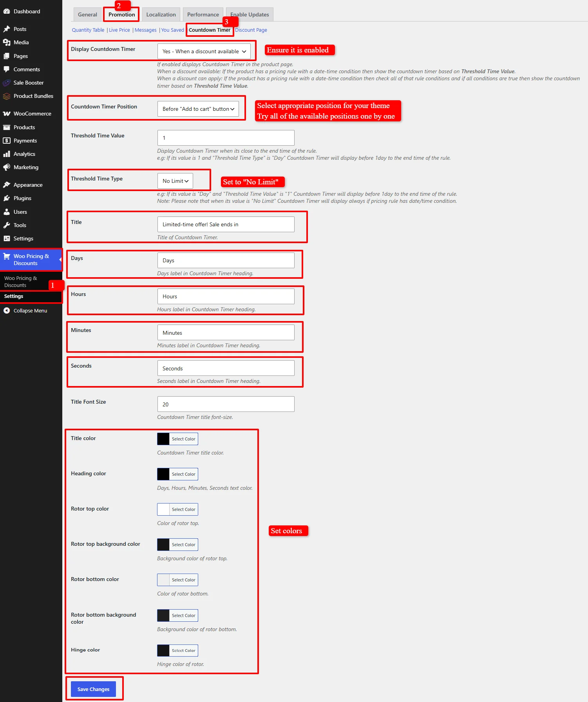Click the Analytics bar chart icon

pos(7,154)
